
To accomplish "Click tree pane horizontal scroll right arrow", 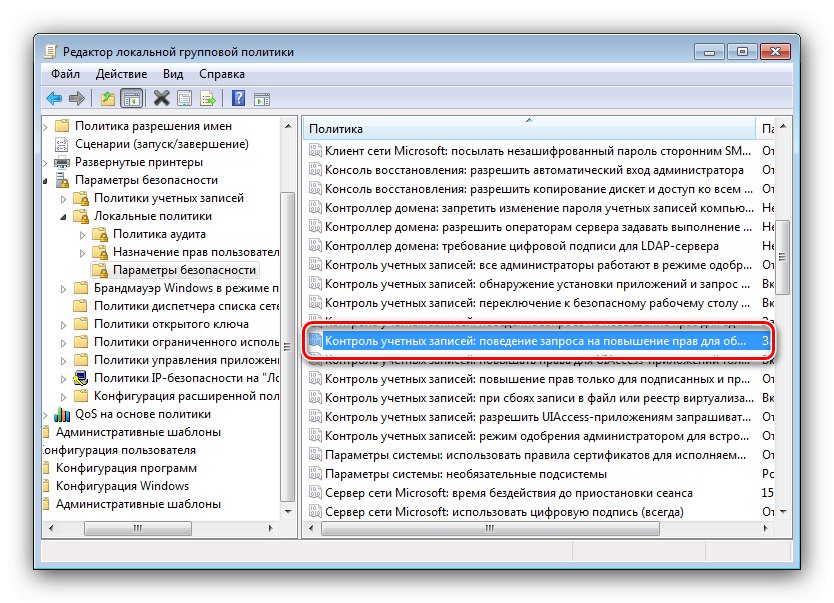I will (x=271, y=528).
